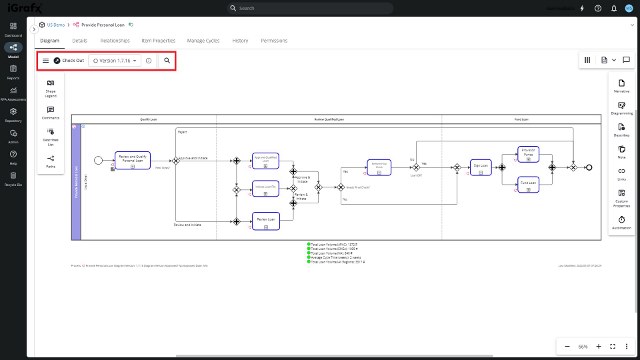Screen dimensions: 640x360
Task: Expand the left panel chevron arrow
Action: [x=34, y=29]
